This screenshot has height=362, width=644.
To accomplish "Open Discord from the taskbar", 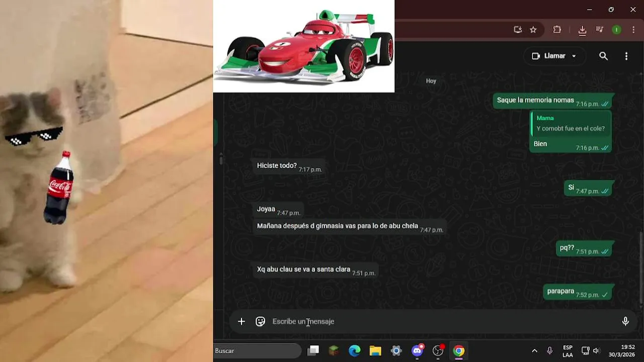I will coord(418,350).
